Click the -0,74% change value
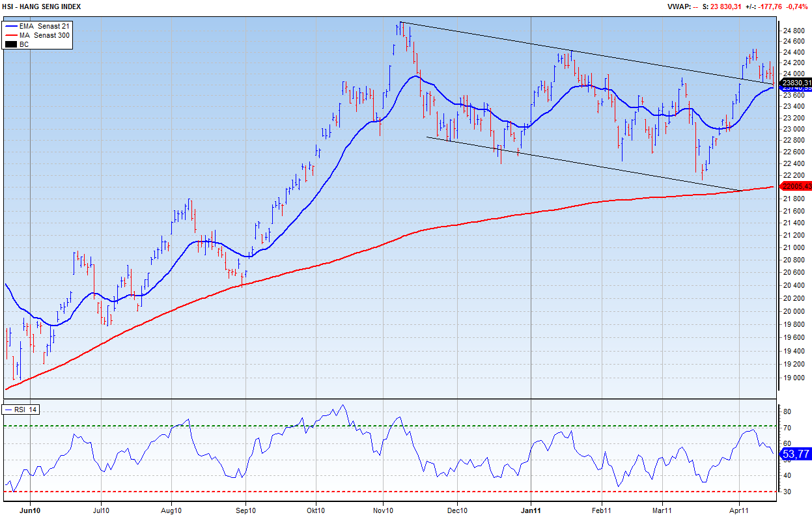812x515 pixels. coord(798,7)
